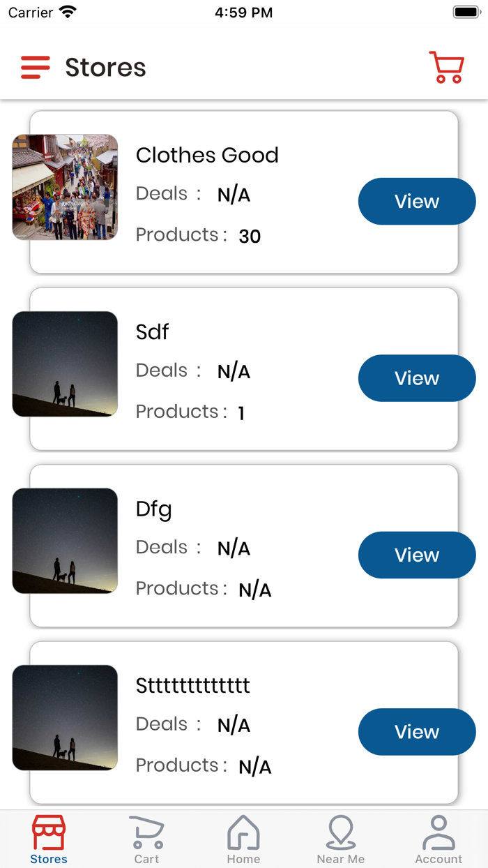Tap the Near Me tab label
Image resolution: width=488 pixels, height=868 pixels.
(x=341, y=859)
